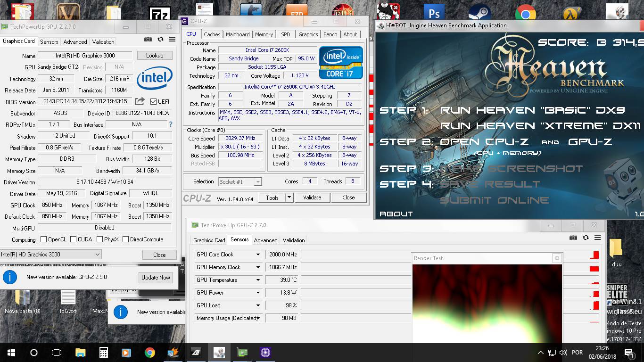The width and height of the screenshot is (644, 362).
Task: Click ABOUT in Heaven benchmark window
Action: [x=396, y=214]
